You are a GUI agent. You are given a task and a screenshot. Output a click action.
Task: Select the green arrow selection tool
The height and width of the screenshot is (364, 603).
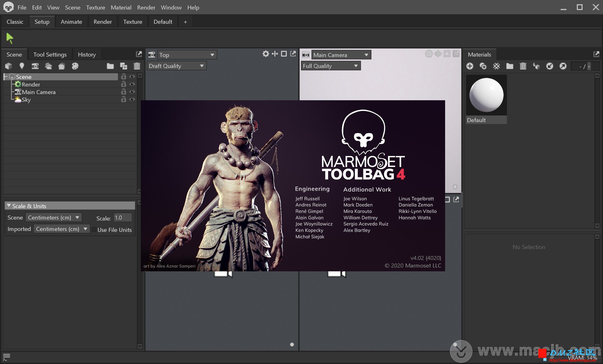pos(10,38)
